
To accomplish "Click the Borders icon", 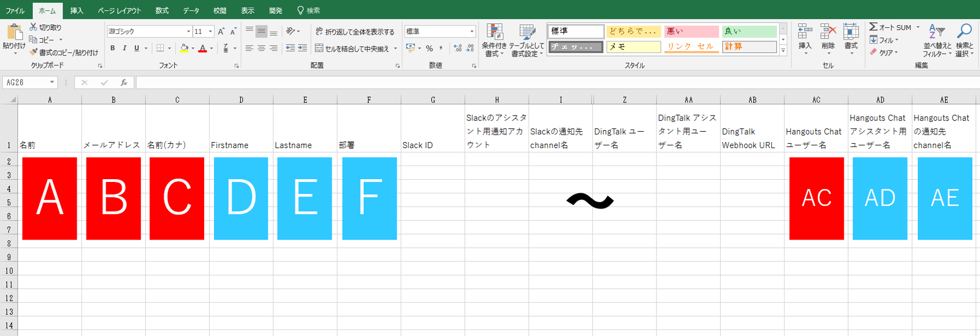I will [x=160, y=48].
